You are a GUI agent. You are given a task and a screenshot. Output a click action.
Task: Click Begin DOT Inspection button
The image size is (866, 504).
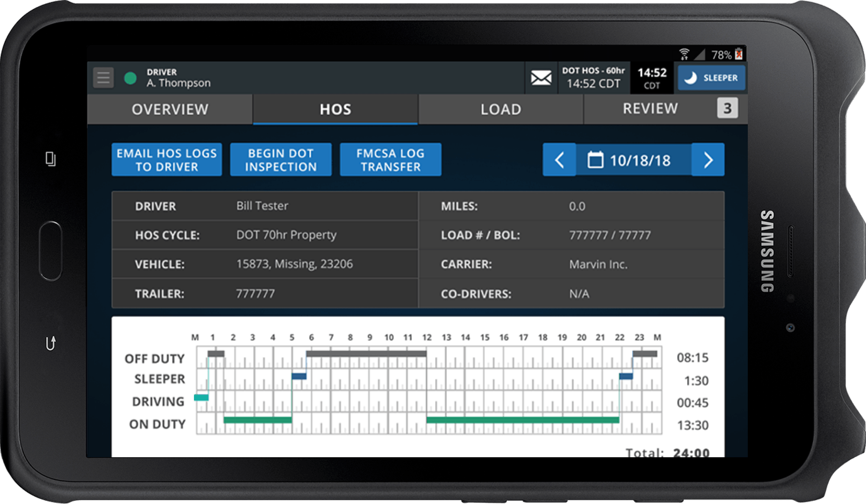point(281,160)
